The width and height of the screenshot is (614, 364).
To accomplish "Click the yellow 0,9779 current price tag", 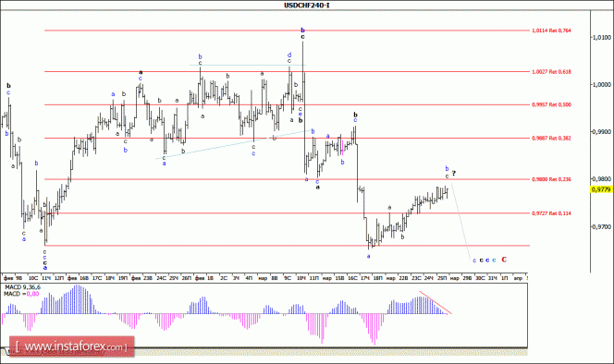I will [x=601, y=189].
